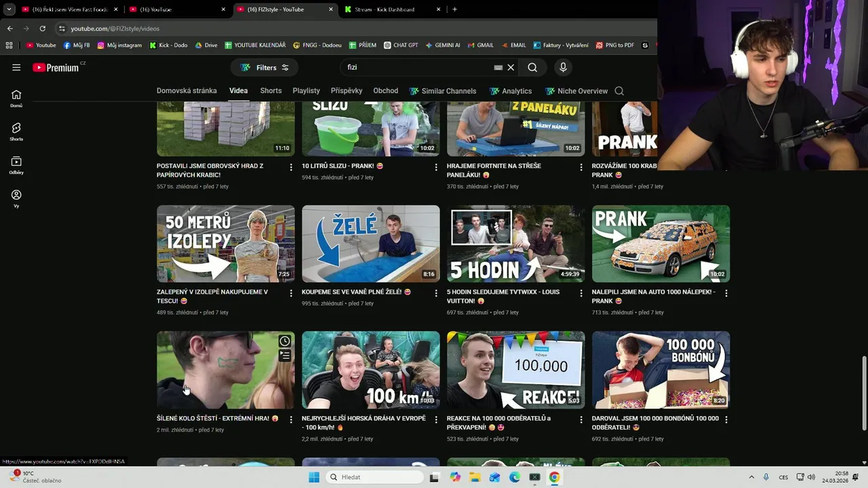Screen dimensions: 868x488
Task: Open options for ZALEPENÝ V IZOLEPĚ video
Action: [291, 293]
